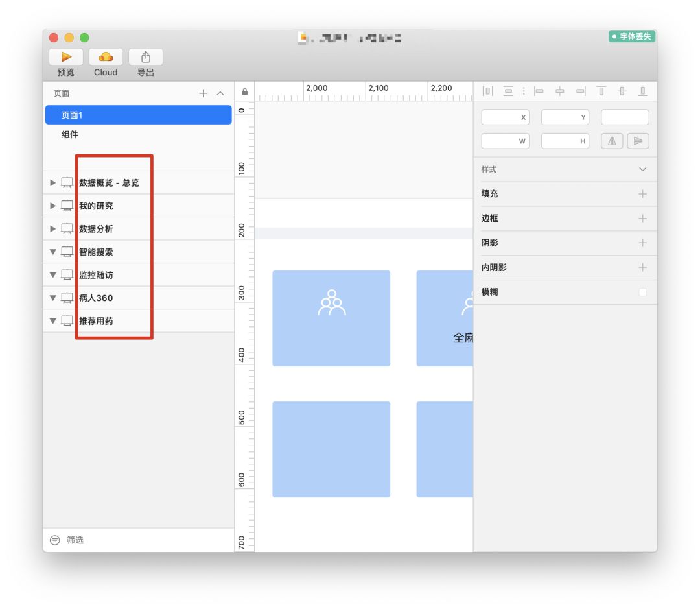This screenshot has width=700, height=609.
Task: Click the Y position field
Action: click(565, 117)
